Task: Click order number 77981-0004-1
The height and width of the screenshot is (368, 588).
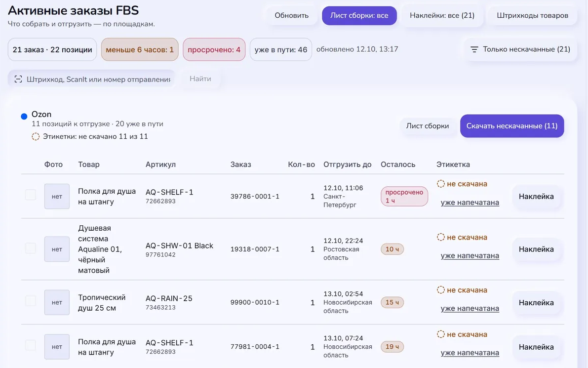Action: tap(255, 347)
